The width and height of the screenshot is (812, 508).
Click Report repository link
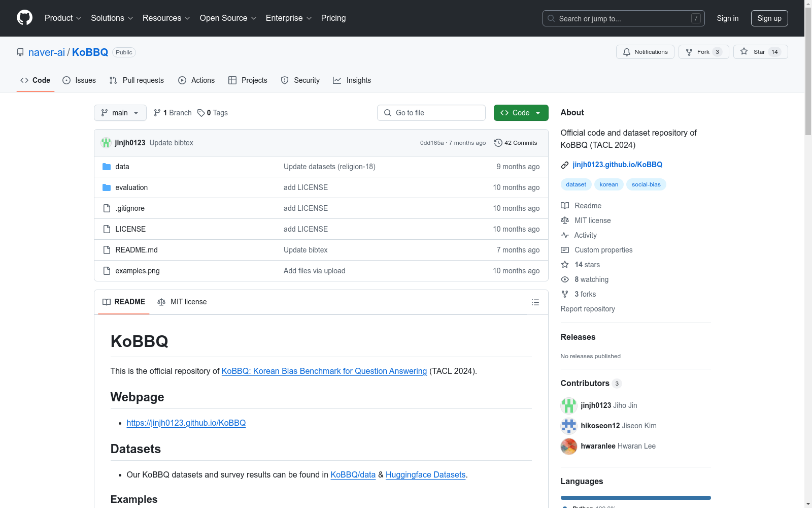pos(588,309)
